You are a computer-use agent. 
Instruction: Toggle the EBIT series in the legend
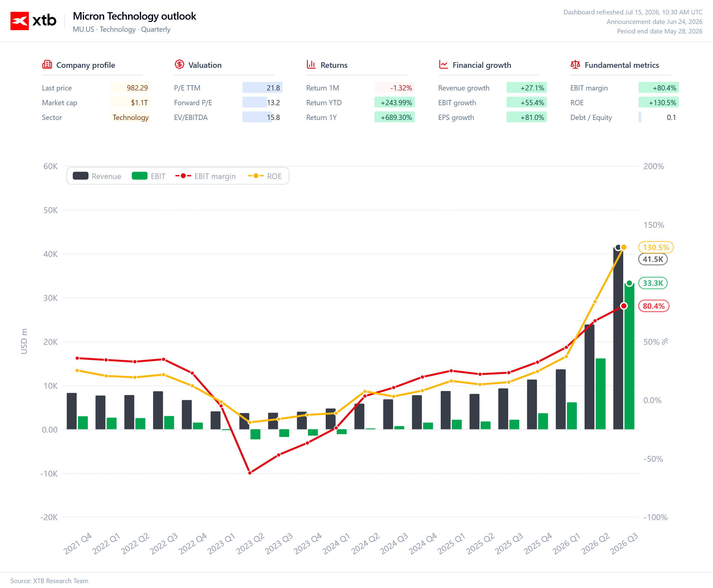(x=148, y=176)
